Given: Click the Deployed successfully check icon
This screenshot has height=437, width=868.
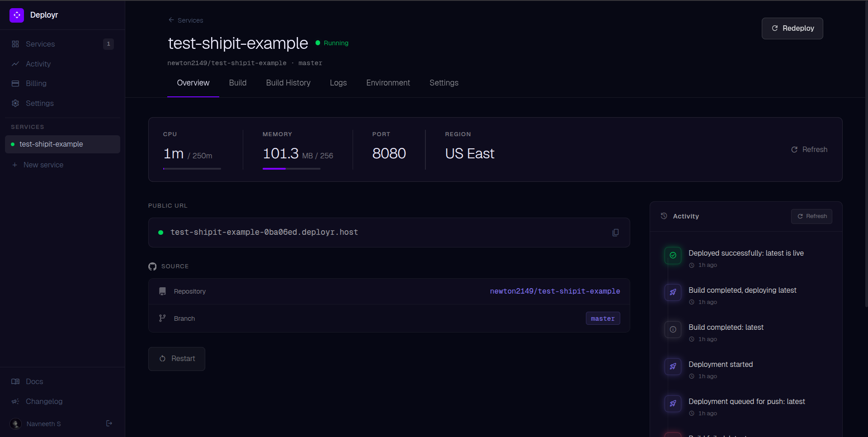Looking at the screenshot, I should tap(673, 255).
